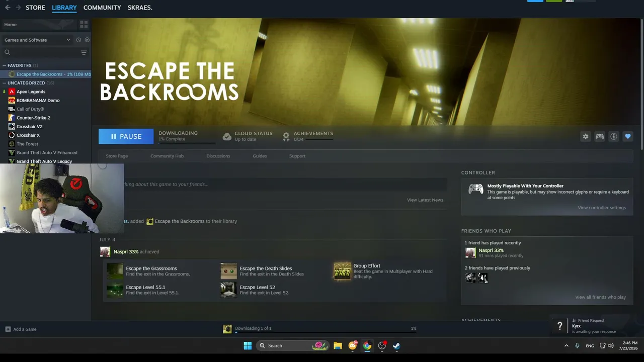Click View Latest News
The image size is (644, 362).
coord(425,200)
